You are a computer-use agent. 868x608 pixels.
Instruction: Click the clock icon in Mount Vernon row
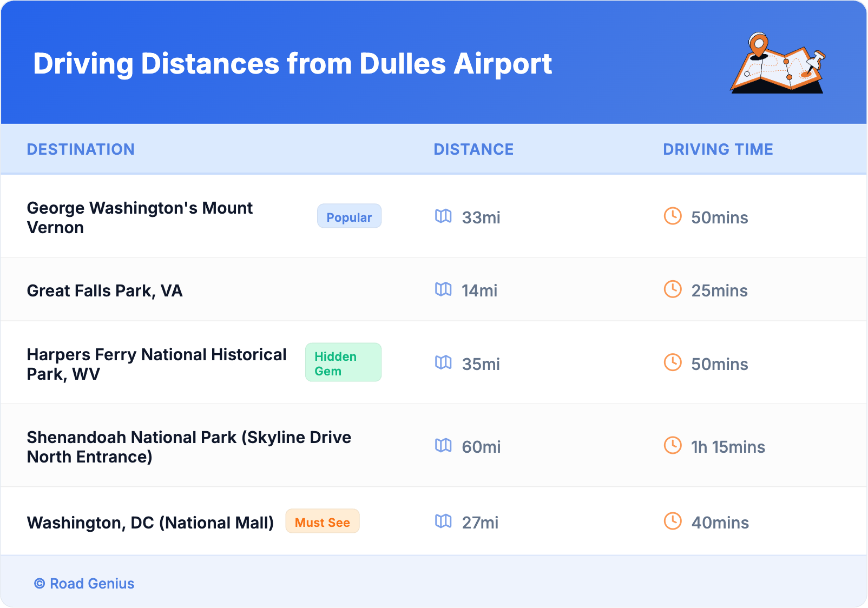click(673, 216)
